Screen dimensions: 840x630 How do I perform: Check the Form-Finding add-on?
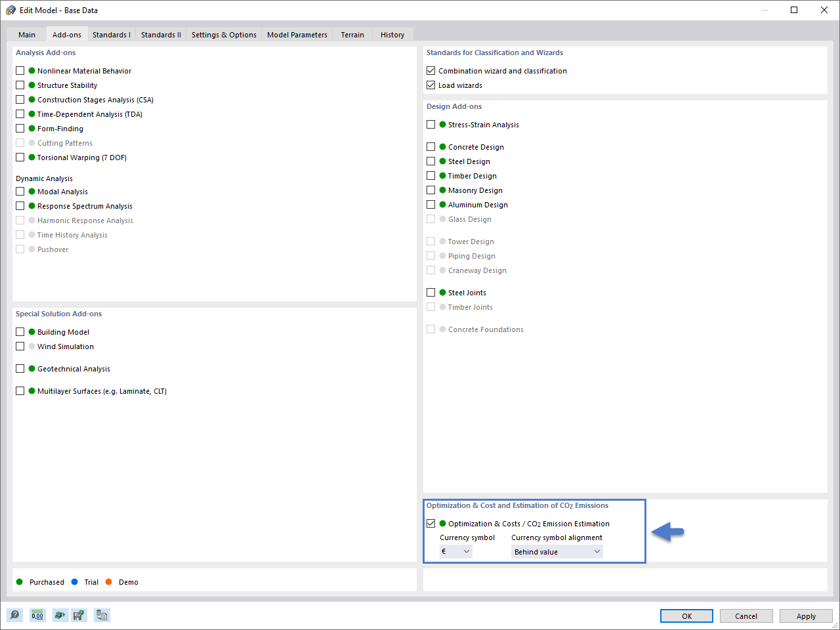pyautogui.click(x=20, y=129)
